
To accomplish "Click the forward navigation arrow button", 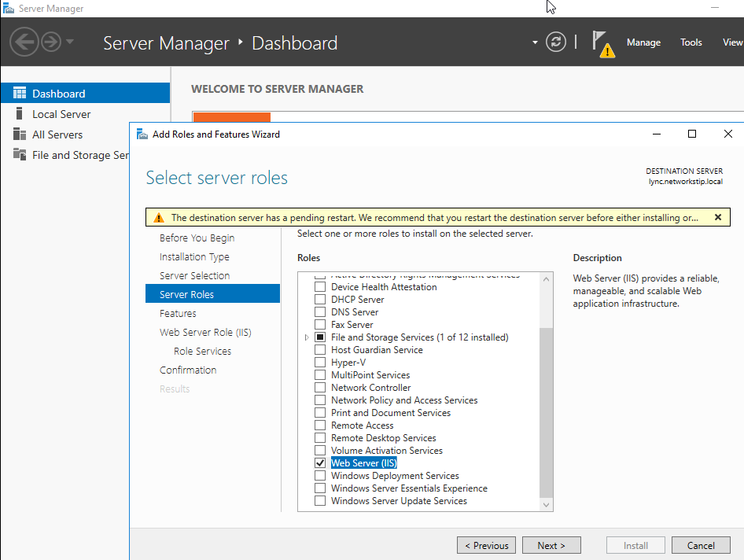I will click(x=51, y=42).
